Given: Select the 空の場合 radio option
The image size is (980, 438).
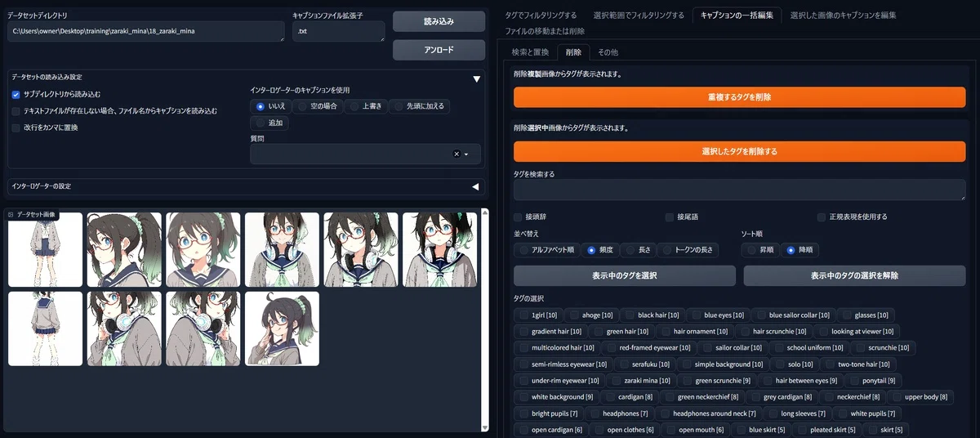Looking at the screenshot, I should [x=318, y=106].
